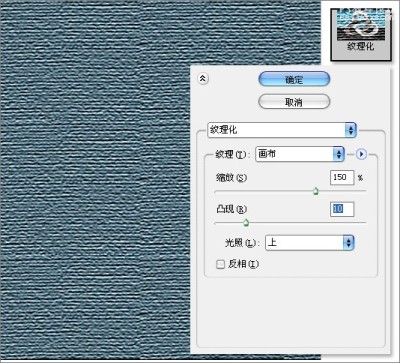
Task: Click the 凸现 value field showing 10
Action: (x=342, y=209)
